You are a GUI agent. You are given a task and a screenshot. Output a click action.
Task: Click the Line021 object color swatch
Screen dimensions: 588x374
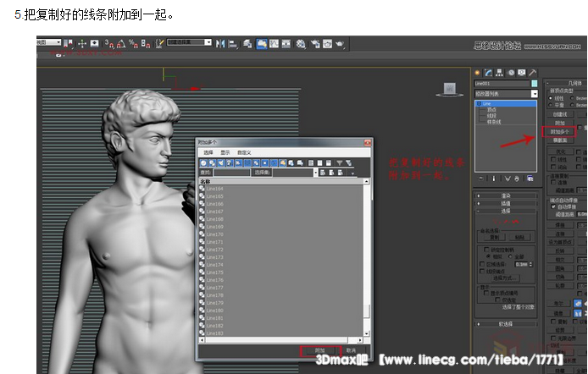point(535,84)
